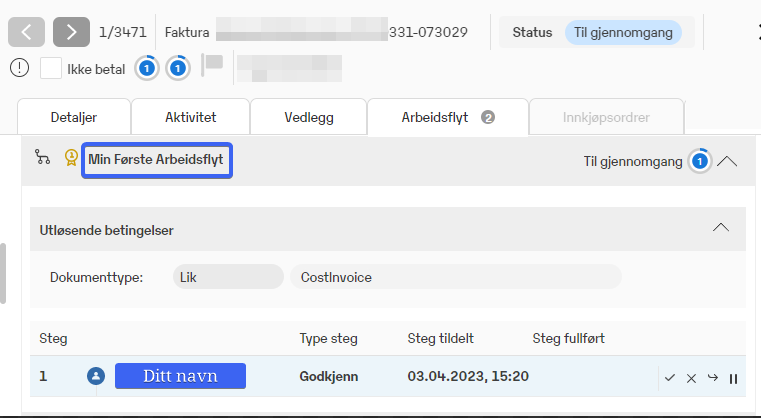Open the CostInvoice document type field
This screenshot has height=418, width=761.
click(455, 277)
